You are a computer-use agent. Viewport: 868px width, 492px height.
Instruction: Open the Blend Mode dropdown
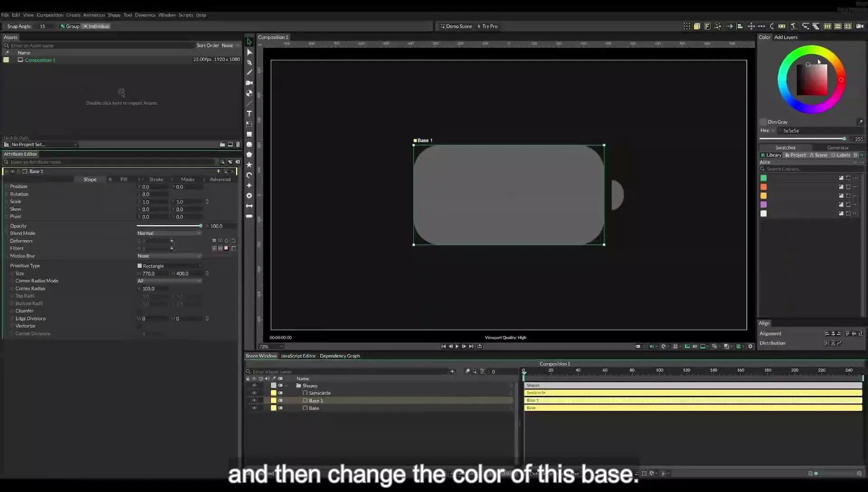tap(169, 233)
